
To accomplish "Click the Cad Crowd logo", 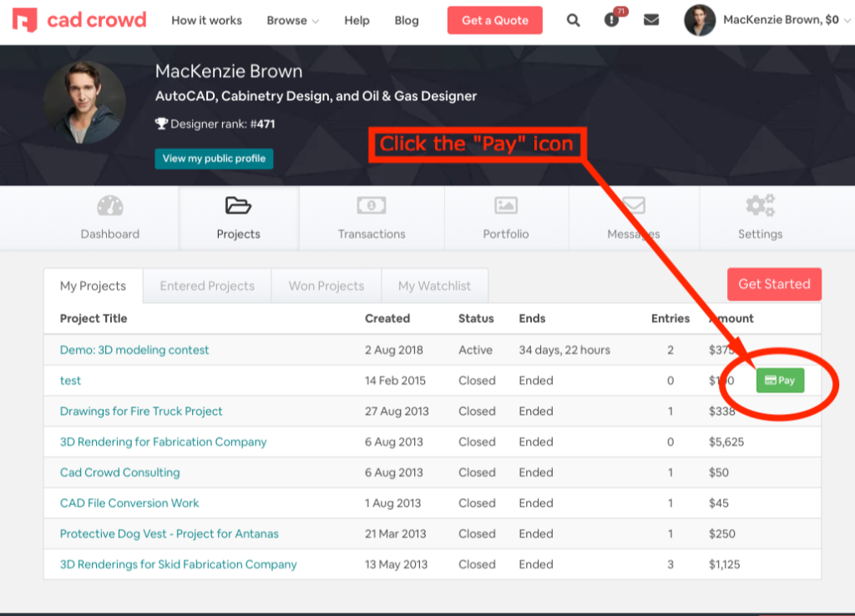I will (79, 20).
